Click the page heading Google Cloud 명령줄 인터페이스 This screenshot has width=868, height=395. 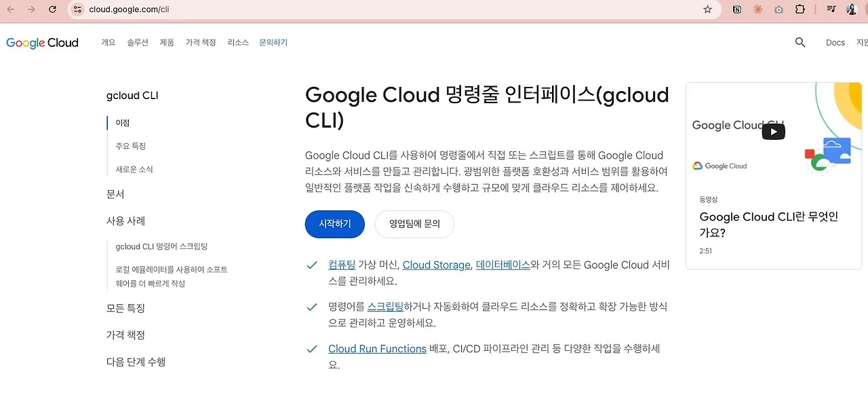tap(487, 107)
